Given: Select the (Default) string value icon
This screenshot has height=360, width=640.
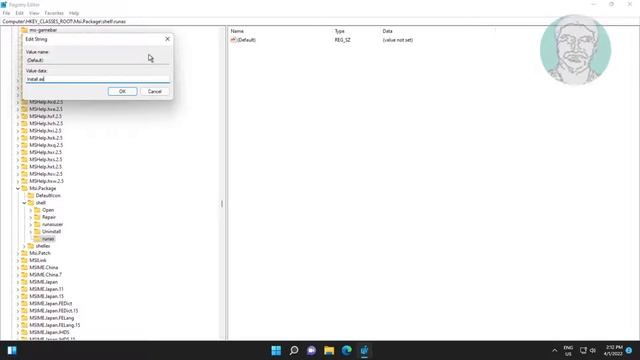Looking at the screenshot, I should pos(233,40).
